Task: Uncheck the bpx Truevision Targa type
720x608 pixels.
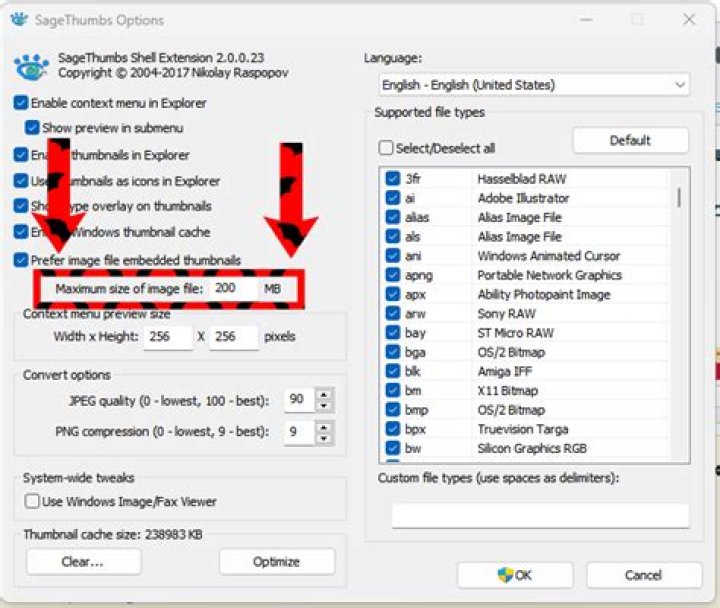Action: pyautogui.click(x=393, y=429)
